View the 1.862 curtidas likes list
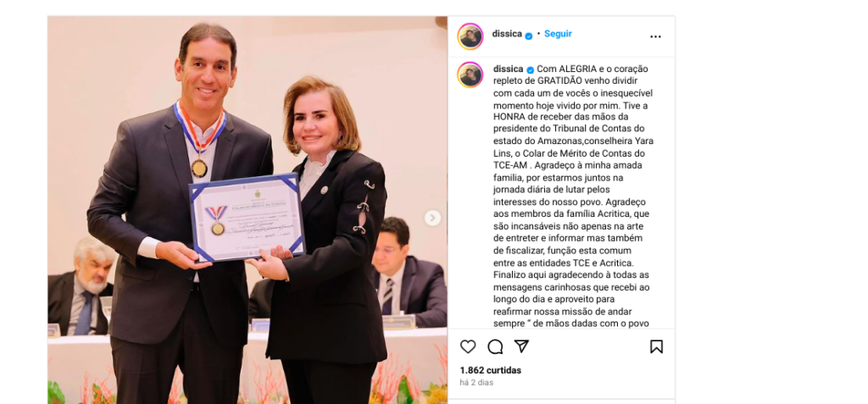This screenshot has height=404, width=868. 491,370
